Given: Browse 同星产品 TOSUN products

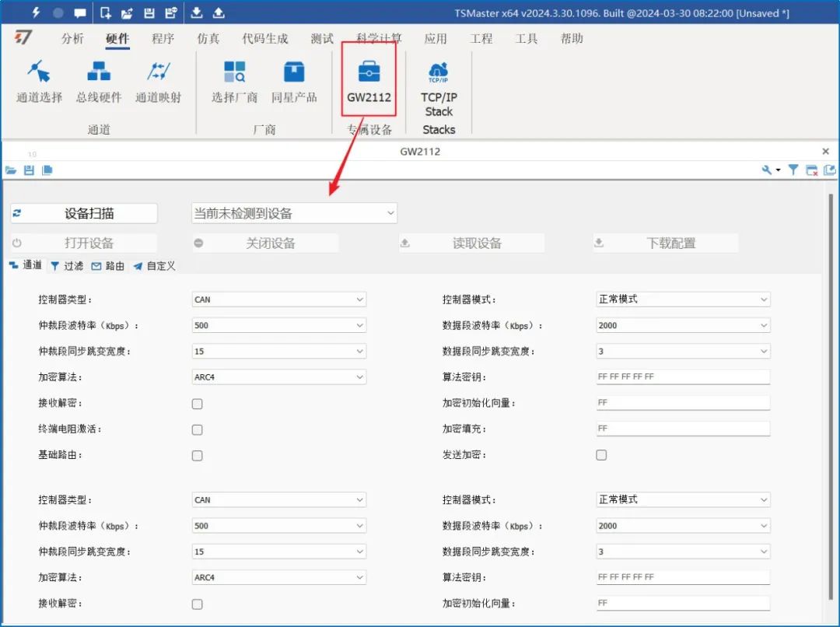Looking at the screenshot, I should [293, 82].
